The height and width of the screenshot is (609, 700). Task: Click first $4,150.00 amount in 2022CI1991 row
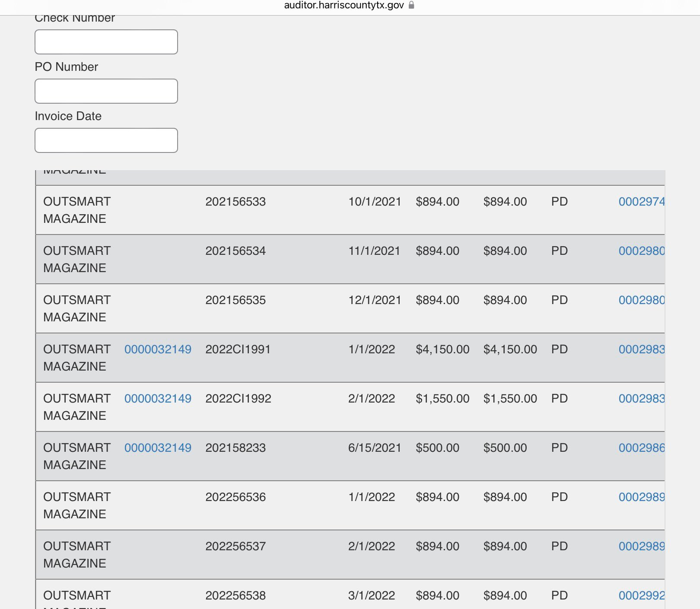[442, 349]
